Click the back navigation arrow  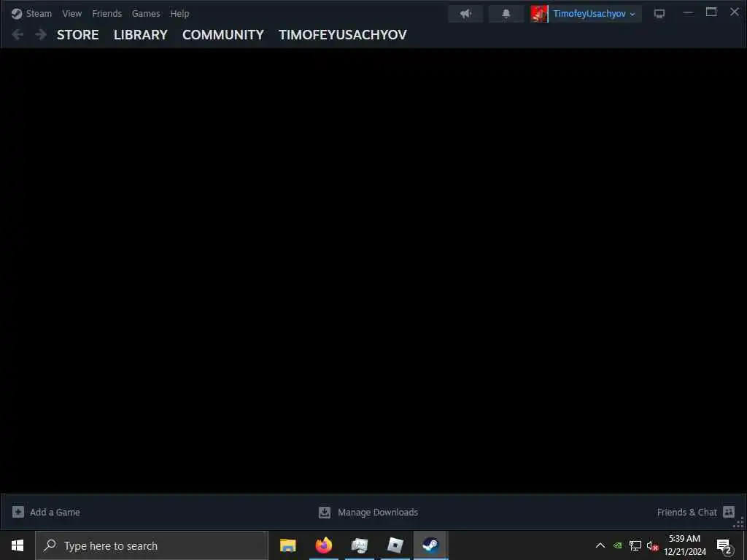[x=18, y=34]
